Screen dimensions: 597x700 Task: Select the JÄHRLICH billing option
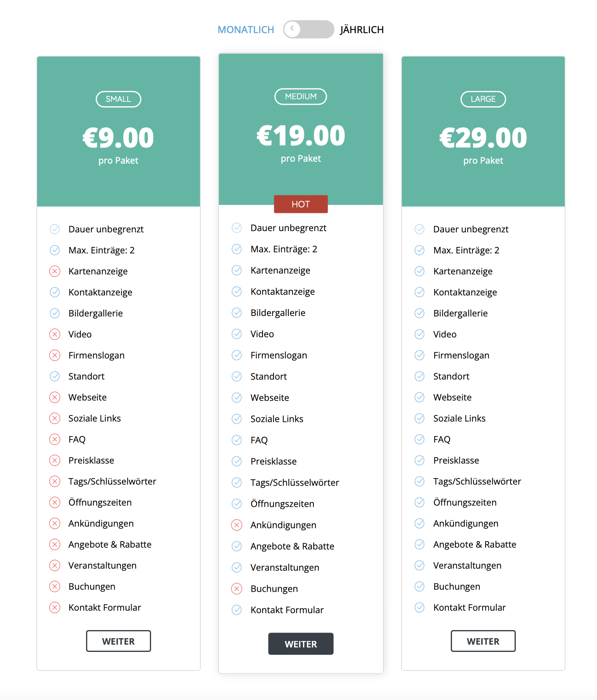[x=362, y=30]
